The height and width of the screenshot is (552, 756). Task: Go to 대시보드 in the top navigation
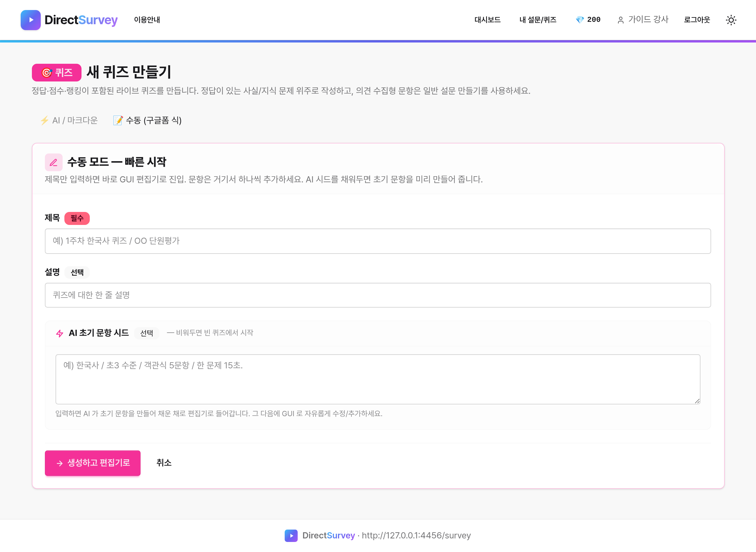(487, 20)
